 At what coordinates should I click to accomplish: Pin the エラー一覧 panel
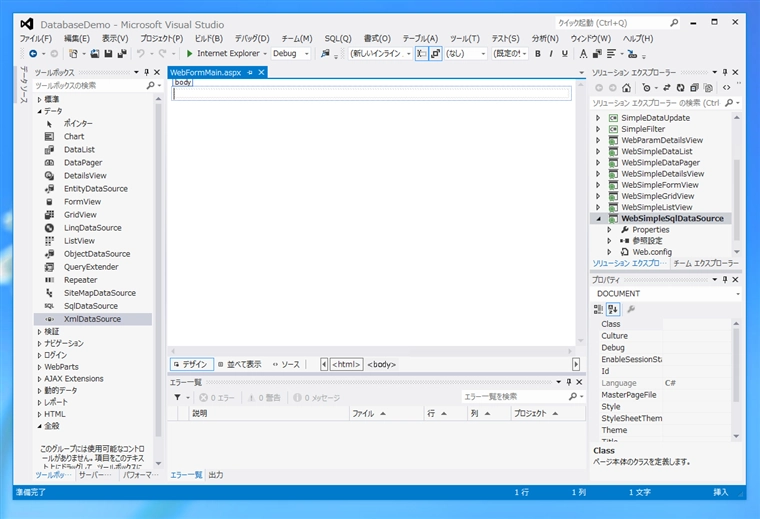(x=569, y=382)
